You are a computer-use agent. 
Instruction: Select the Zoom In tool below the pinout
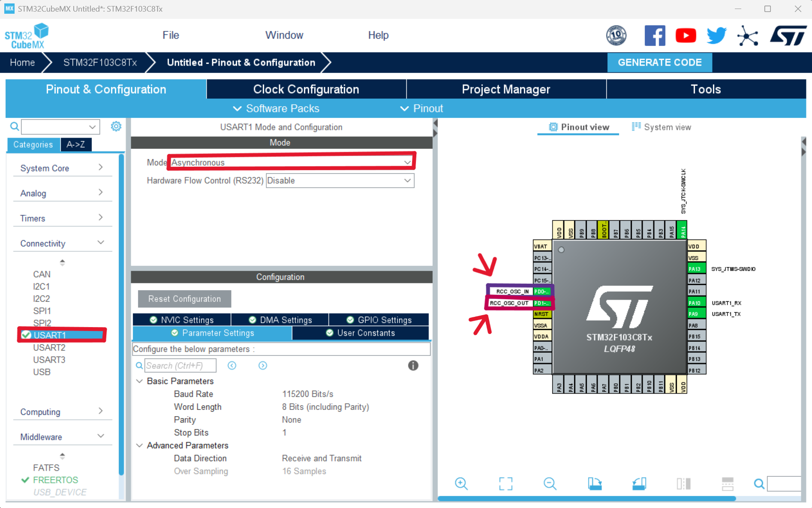pos(461,484)
